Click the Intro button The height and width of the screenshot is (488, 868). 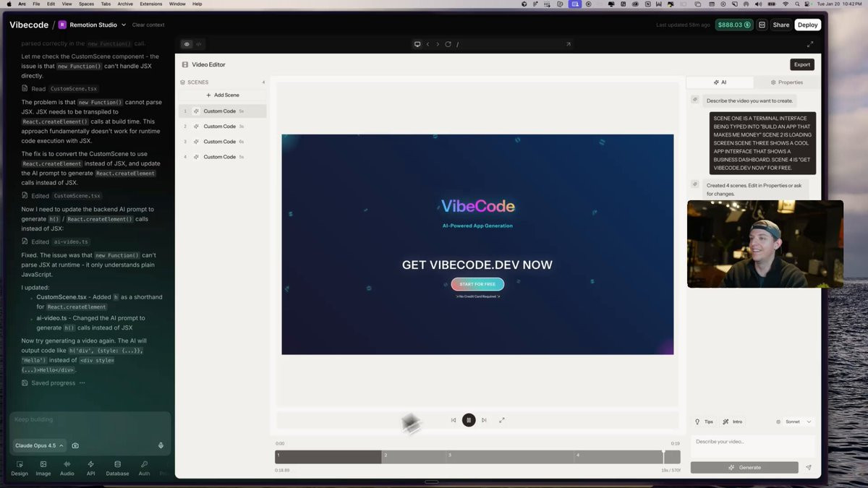tap(732, 421)
